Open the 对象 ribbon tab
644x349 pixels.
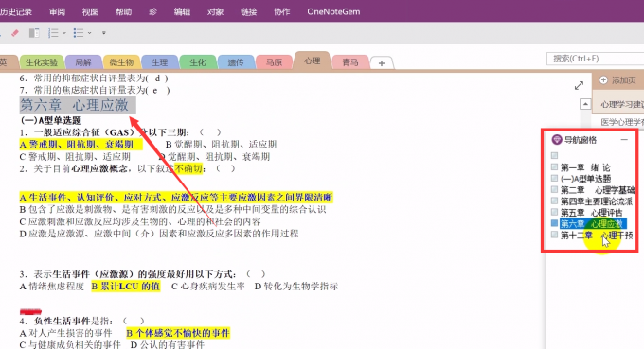pyautogui.click(x=215, y=12)
